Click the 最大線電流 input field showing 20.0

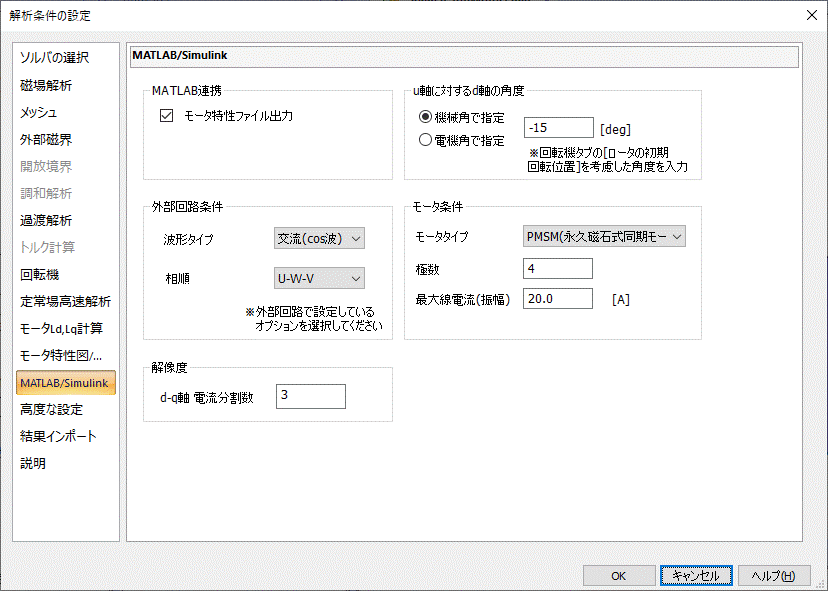[558, 299]
